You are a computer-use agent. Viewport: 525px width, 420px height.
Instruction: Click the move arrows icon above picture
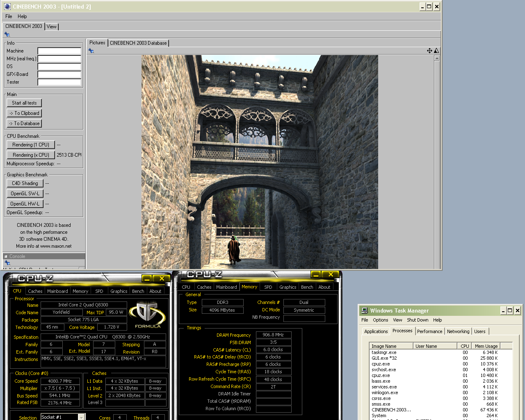429,51
